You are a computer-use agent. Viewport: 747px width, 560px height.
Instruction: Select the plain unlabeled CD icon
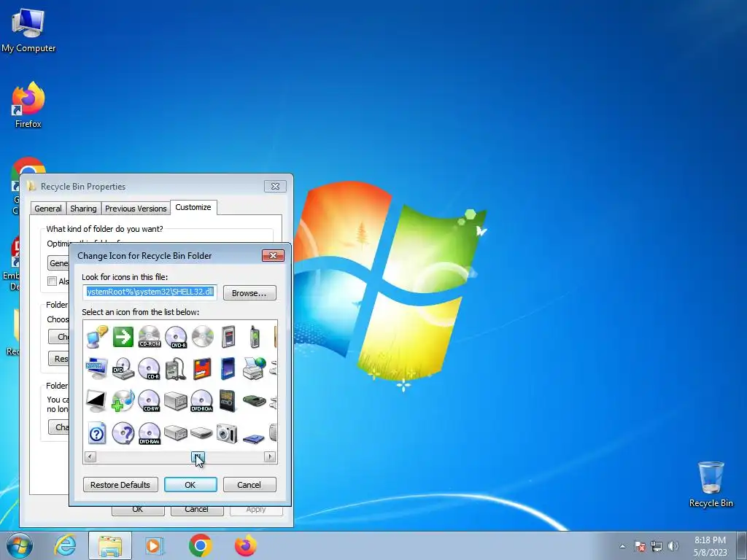[203, 337]
